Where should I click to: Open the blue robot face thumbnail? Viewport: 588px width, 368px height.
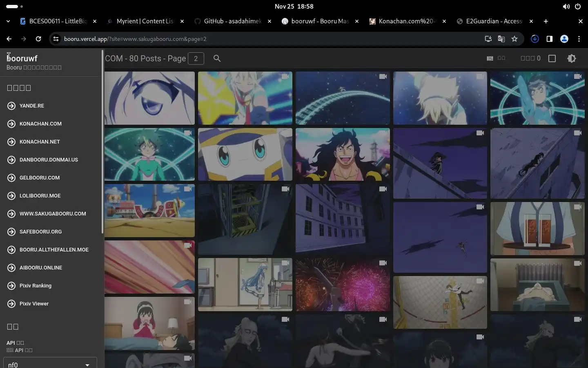point(245,154)
